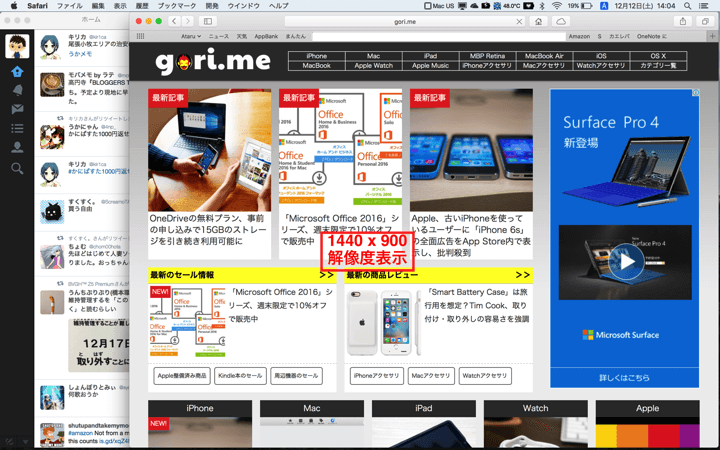Open the Safari home page button
This screenshot has width=720, height=450.
coord(538,21)
